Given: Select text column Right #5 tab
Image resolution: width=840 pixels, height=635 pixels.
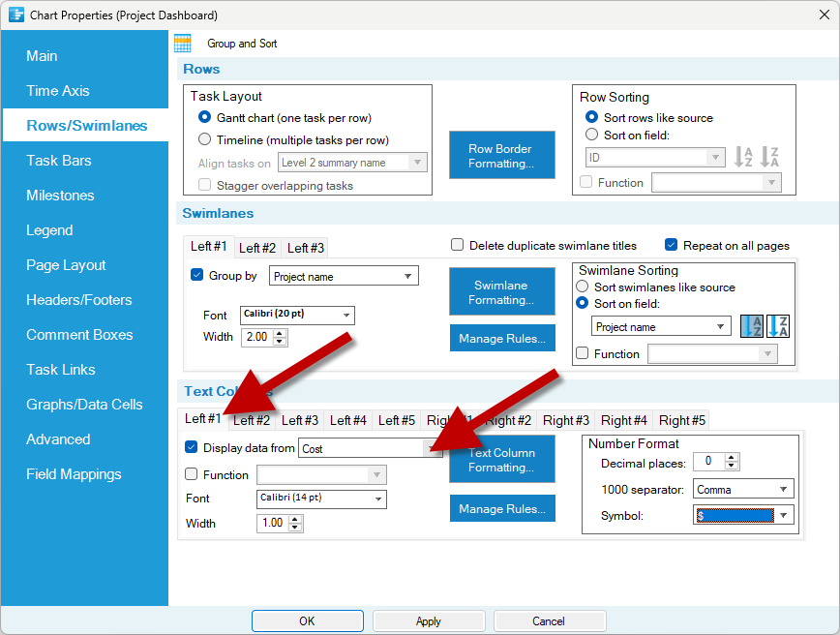Looking at the screenshot, I should coord(682,420).
